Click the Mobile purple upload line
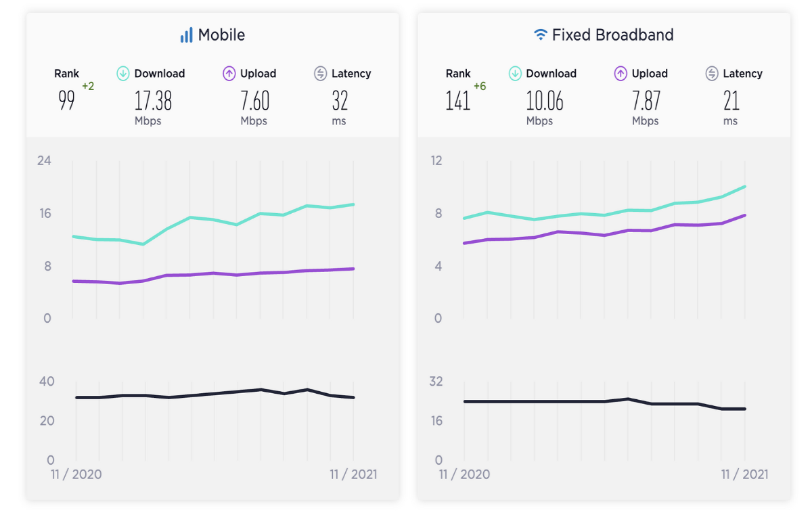This screenshot has height=519, width=812. (213, 275)
